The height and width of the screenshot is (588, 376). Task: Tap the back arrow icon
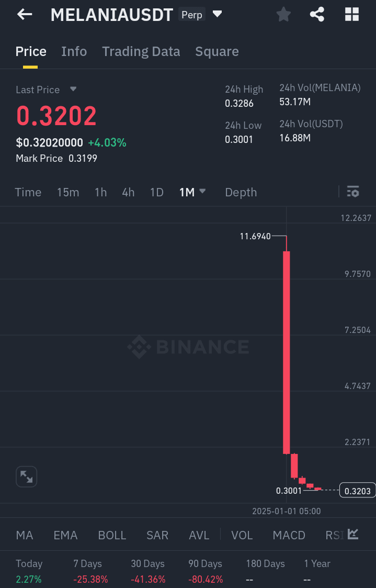(x=25, y=15)
